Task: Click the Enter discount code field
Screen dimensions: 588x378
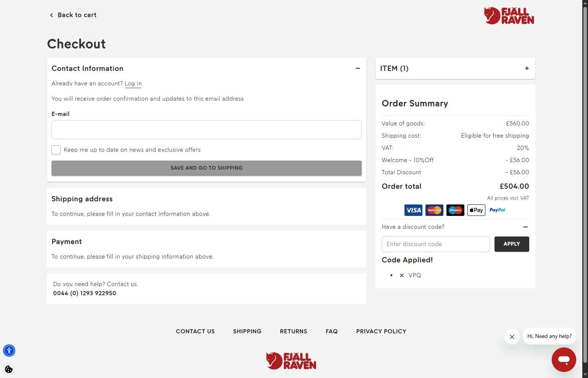Action: point(435,244)
